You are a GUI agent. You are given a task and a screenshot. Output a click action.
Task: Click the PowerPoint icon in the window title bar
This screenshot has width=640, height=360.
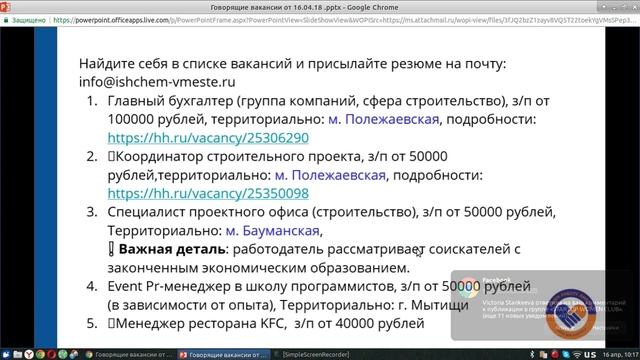(x=5, y=7)
